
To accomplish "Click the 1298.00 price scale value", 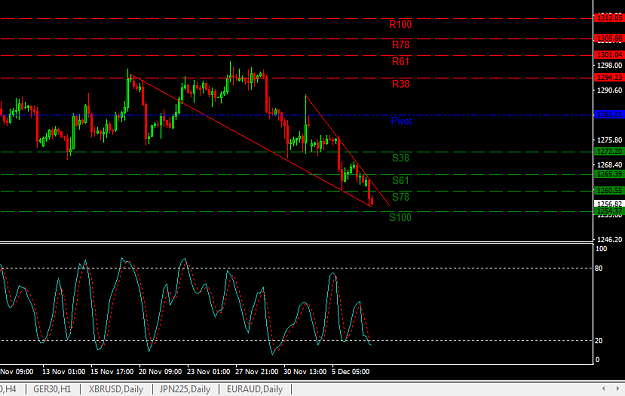I will 609,65.
